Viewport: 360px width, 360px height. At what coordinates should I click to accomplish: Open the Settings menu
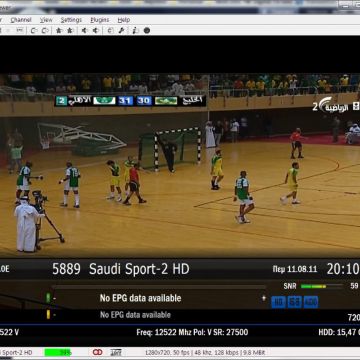71,20
